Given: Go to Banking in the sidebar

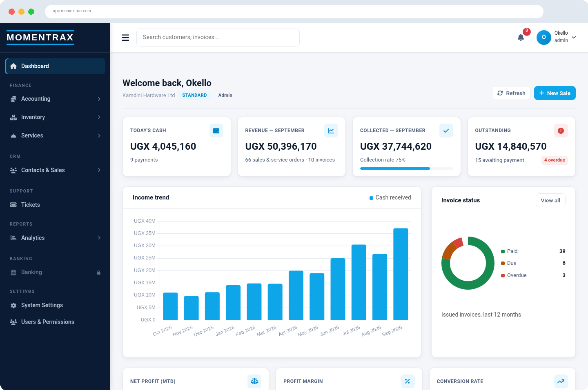Looking at the screenshot, I should [x=55, y=272].
